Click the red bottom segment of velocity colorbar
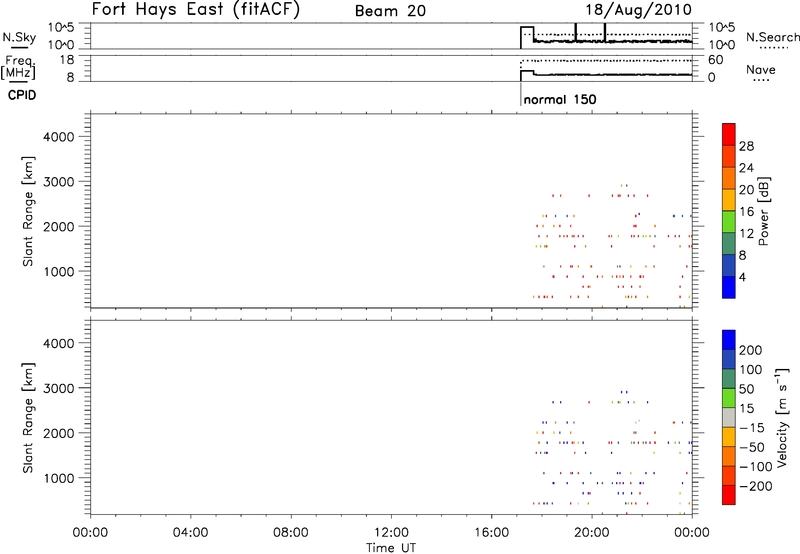This screenshot has width=800, height=554. click(x=729, y=495)
